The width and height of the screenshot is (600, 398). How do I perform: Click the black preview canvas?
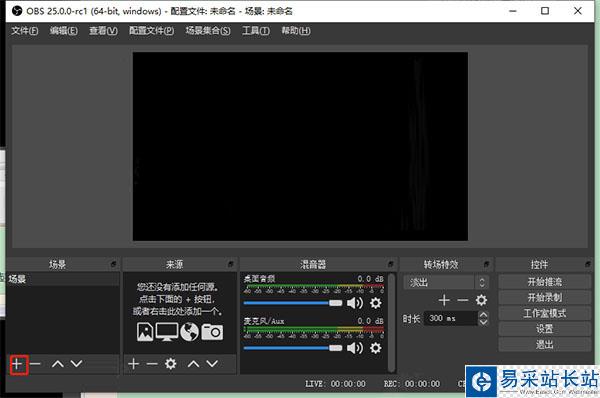point(300,147)
